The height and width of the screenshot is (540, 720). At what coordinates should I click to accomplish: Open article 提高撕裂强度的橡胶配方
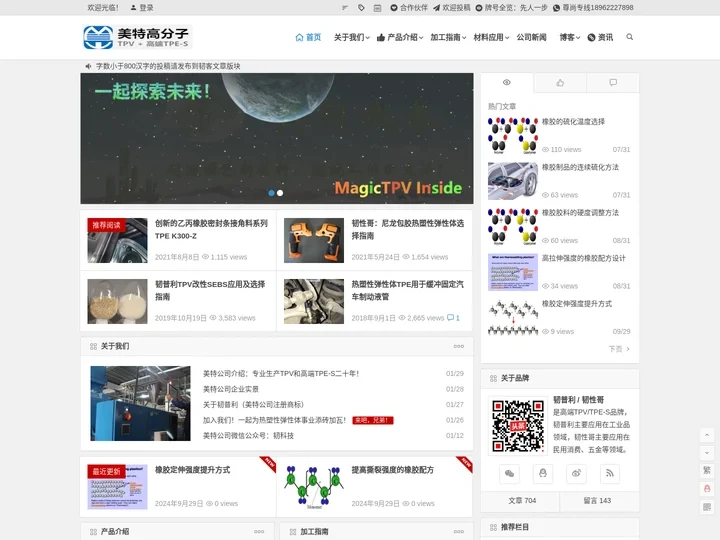[x=393, y=470]
